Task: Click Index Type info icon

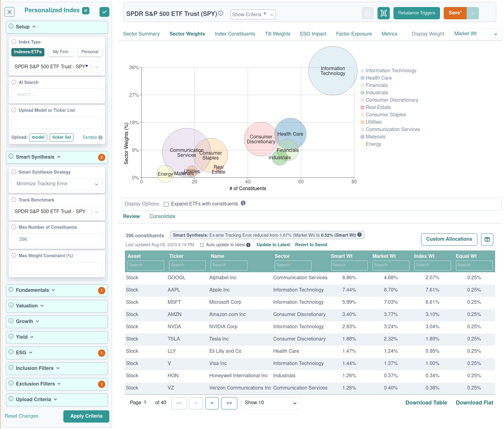Action: 14,42
